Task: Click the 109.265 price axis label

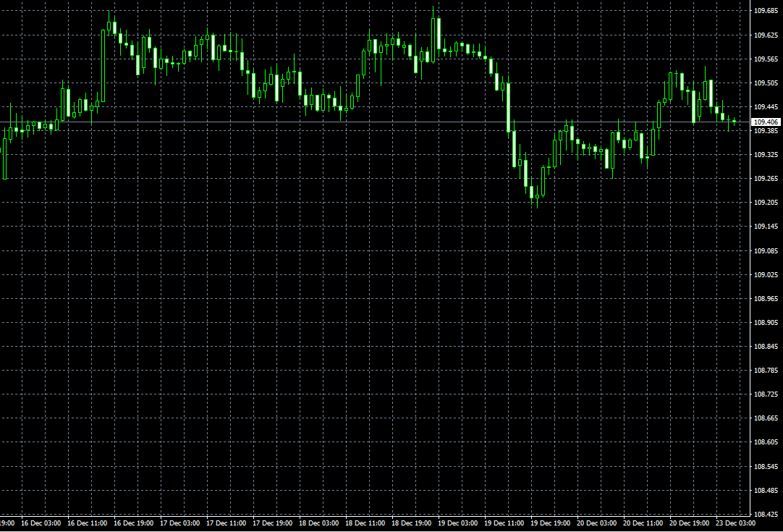Action: click(766, 179)
